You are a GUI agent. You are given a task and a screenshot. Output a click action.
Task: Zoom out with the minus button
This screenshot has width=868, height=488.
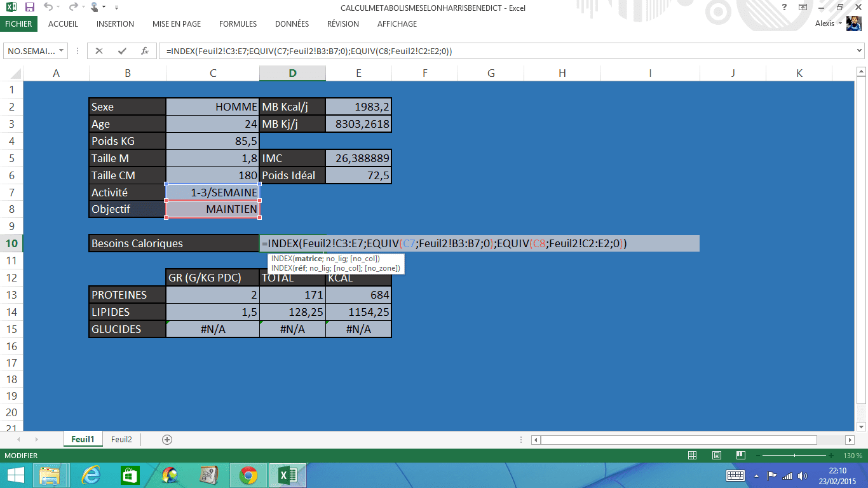point(757,456)
